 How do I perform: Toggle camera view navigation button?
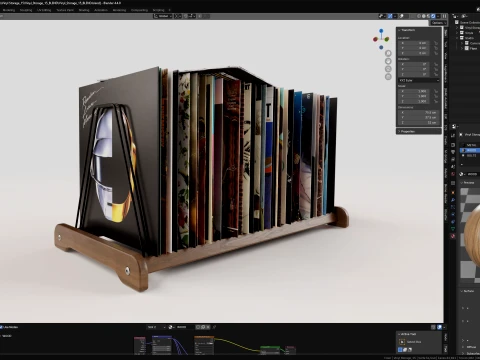tap(388, 69)
